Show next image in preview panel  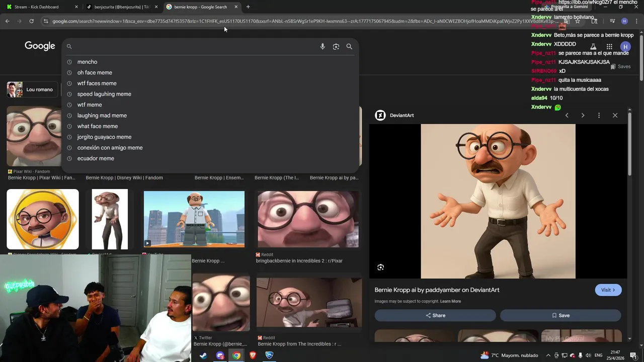[x=583, y=115]
